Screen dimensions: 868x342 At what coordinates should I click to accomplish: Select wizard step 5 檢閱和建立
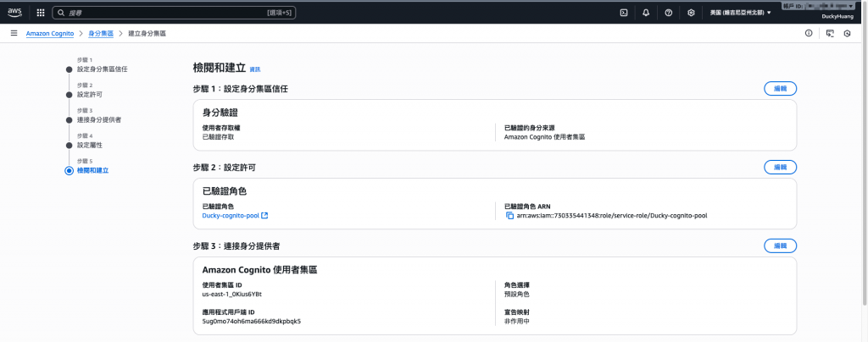click(x=93, y=171)
